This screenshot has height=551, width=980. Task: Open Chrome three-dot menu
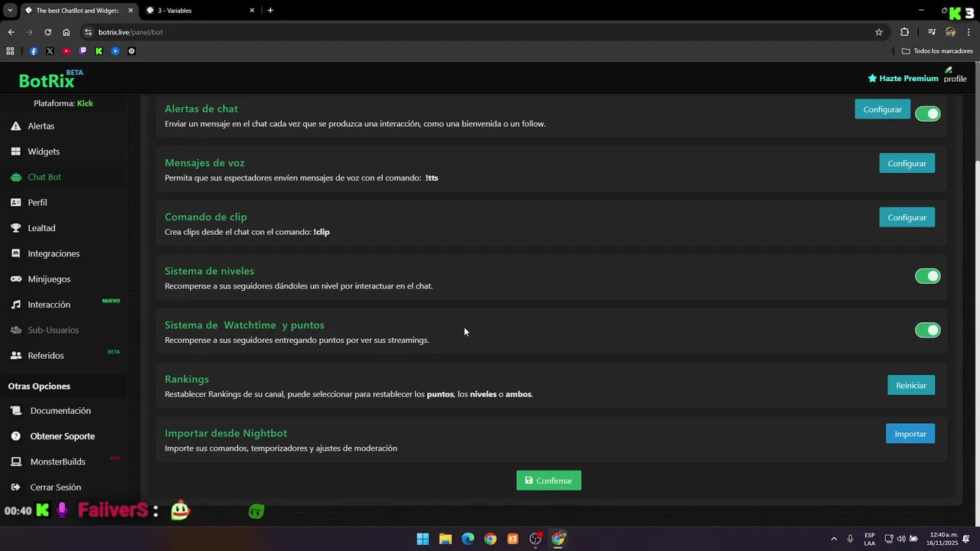(969, 32)
